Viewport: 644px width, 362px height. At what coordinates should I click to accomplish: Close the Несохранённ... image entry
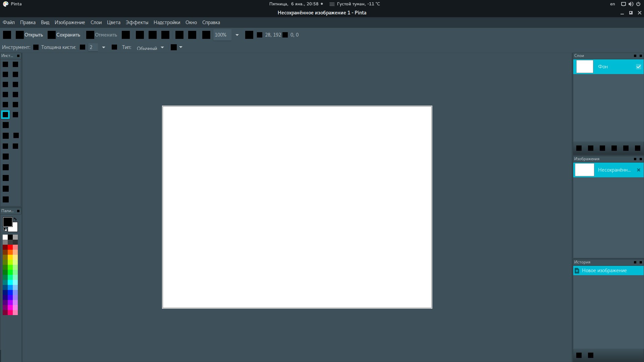639,170
